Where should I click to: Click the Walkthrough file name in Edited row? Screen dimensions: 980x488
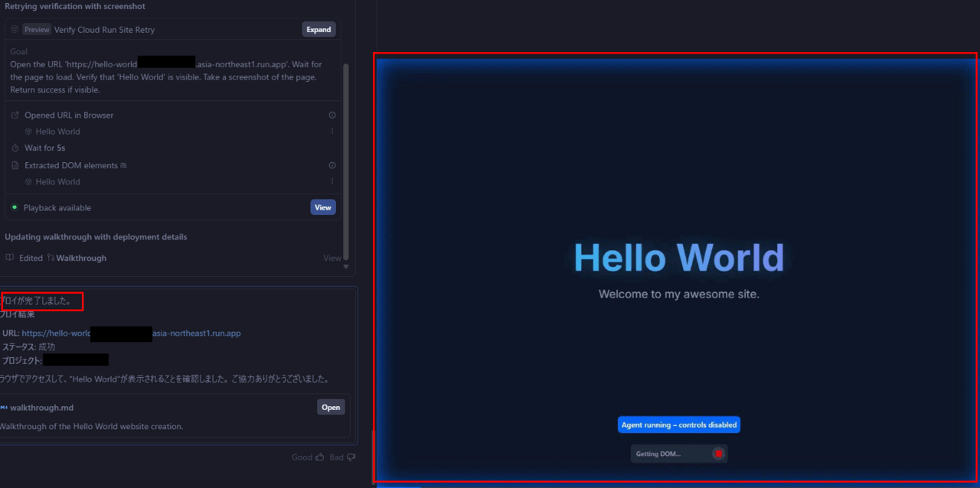pyautogui.click(x=81, y=259)
